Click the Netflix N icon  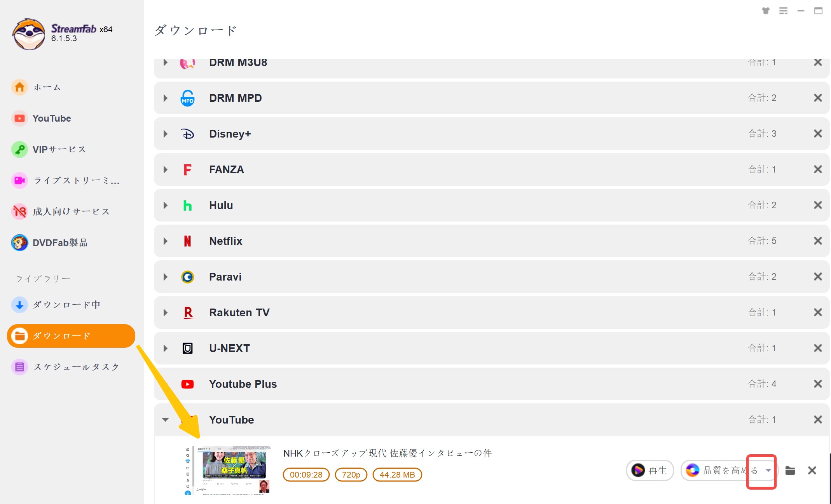tap(187, 241)
